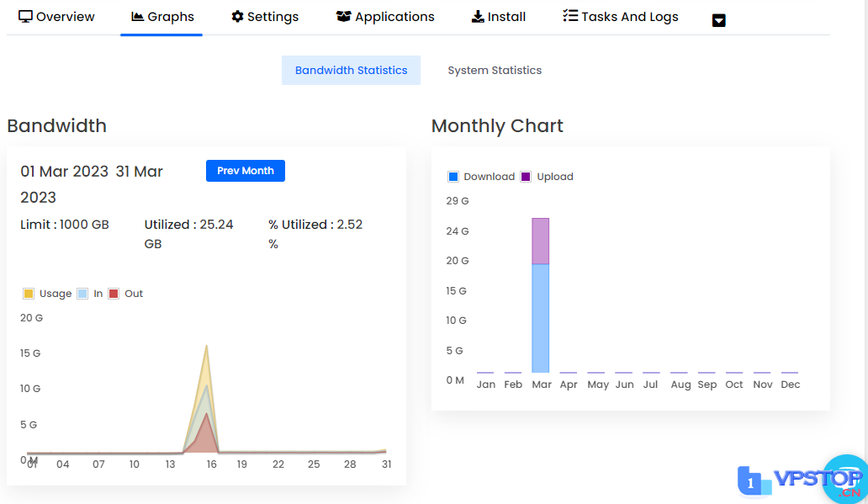
Task: Click the March upload bar segment
Action: (x=540, y=241)
